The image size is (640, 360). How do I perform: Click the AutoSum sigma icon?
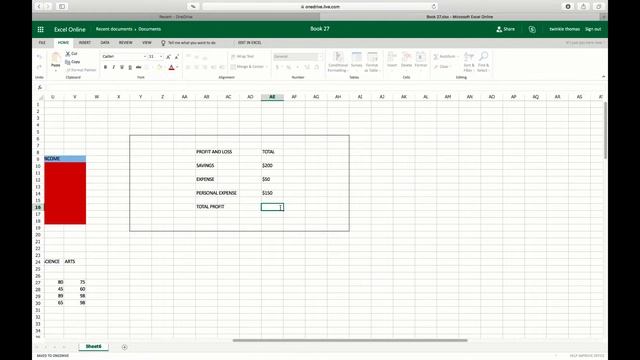coord(436,57)
